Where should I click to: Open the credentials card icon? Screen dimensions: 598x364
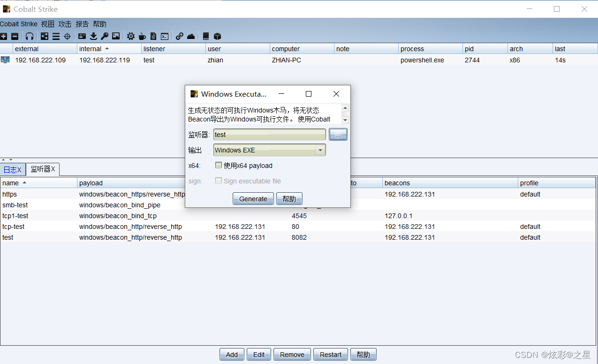click(82, 36)
